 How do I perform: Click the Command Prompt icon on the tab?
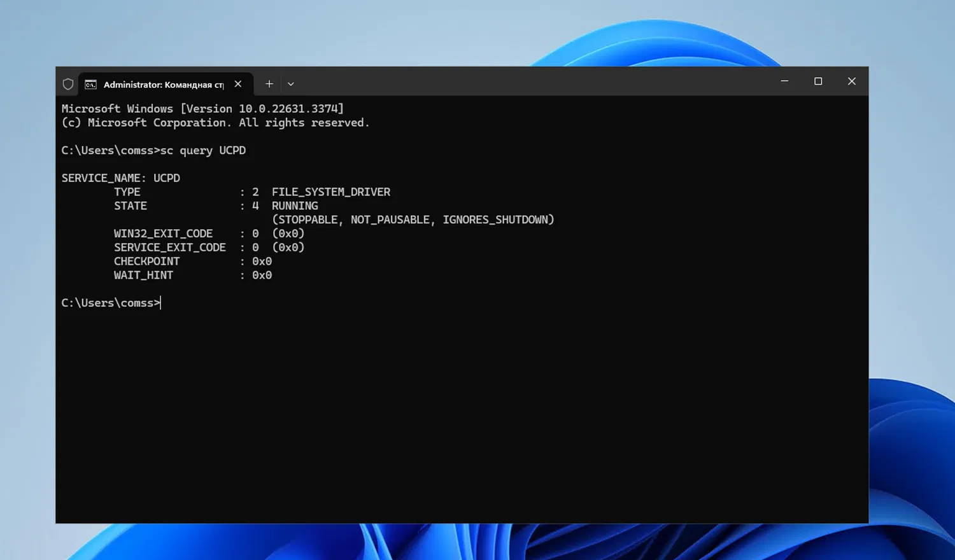click(91, 85)
